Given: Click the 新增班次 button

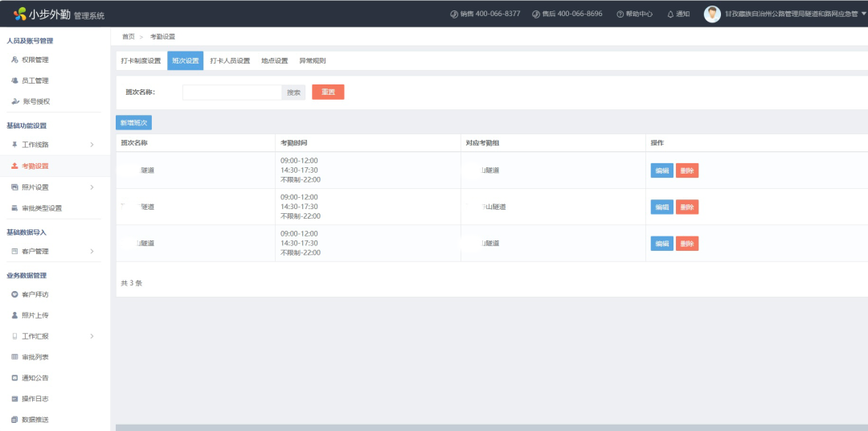Looking at the screenshot, I should point(133,123).
